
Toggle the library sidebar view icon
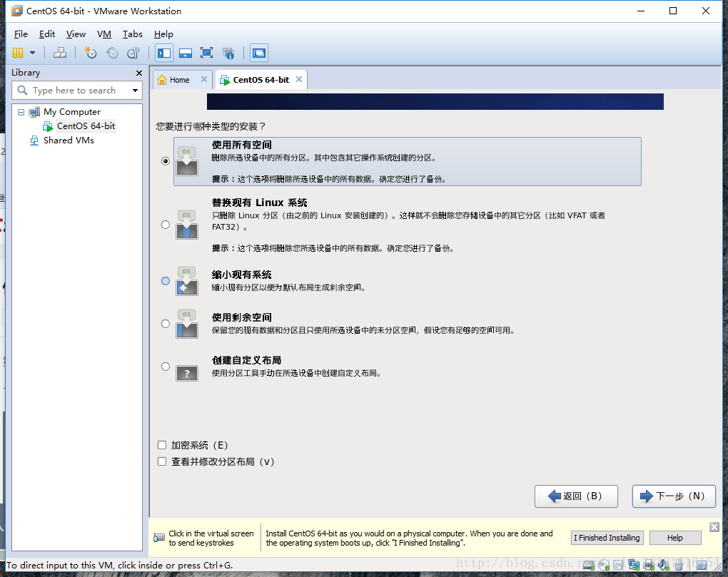click(164, 53)
